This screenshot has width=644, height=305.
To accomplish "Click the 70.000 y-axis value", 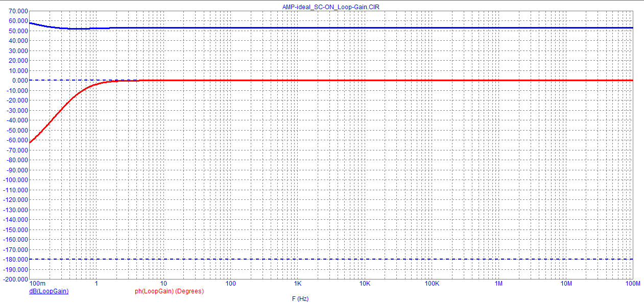I will coord(18,11).
